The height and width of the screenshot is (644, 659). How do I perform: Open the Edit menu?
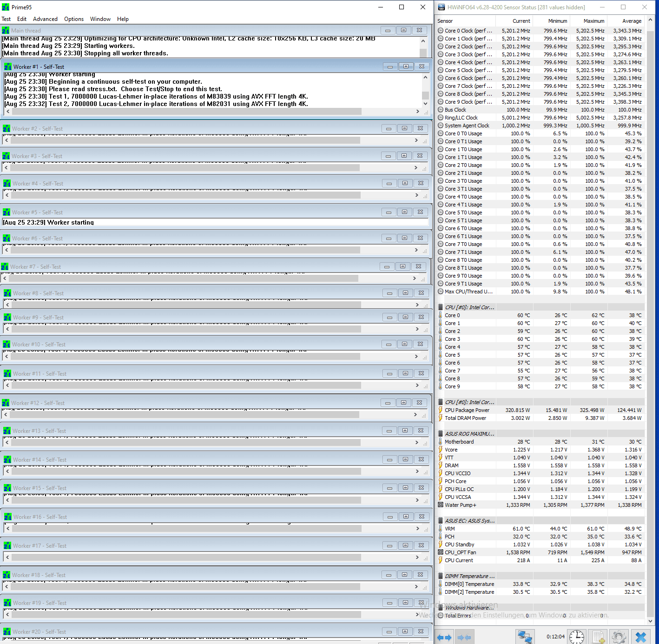[x=22, y=19]
